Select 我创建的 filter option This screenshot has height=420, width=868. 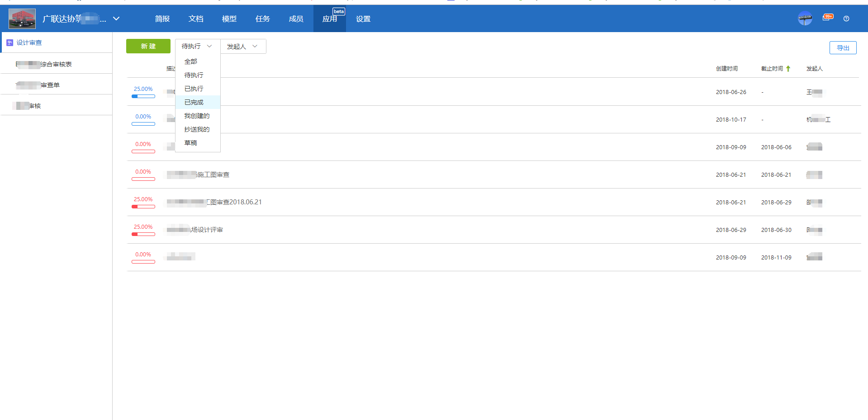197,116
